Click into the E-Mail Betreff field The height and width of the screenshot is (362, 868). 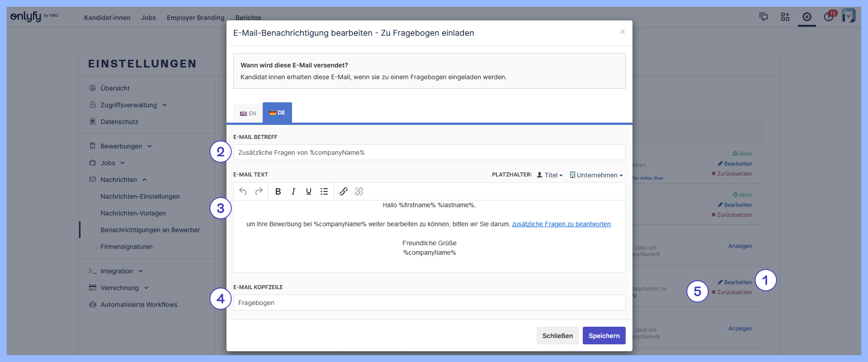click(429, 152)
